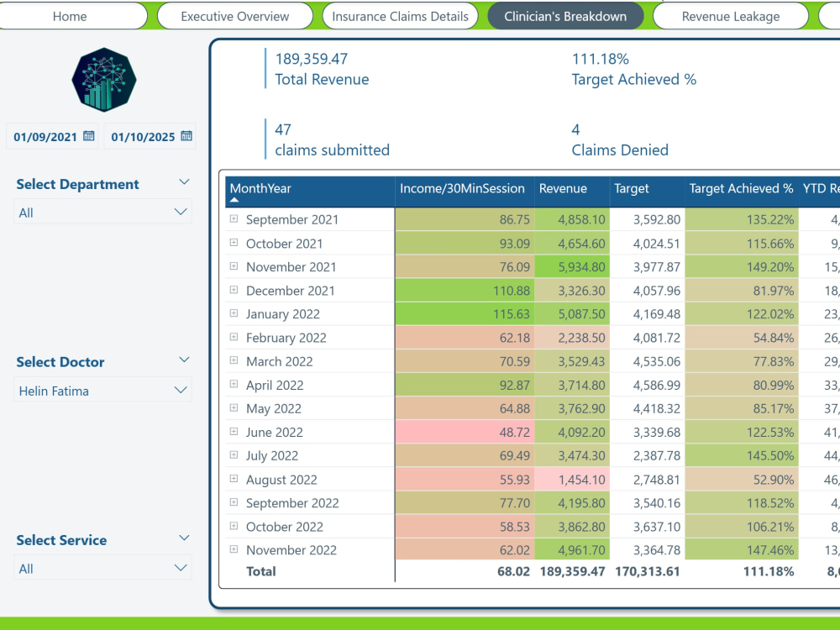Screen dimensions: 840x630
Task: Collapse the Select Department slicer header chevron
Action: (x=184, y=182)
